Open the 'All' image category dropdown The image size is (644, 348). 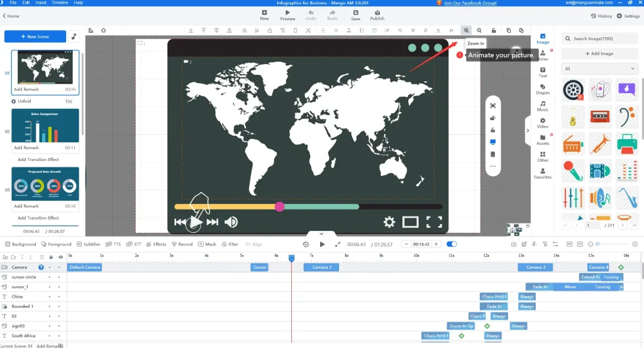(x=600, y=69)
